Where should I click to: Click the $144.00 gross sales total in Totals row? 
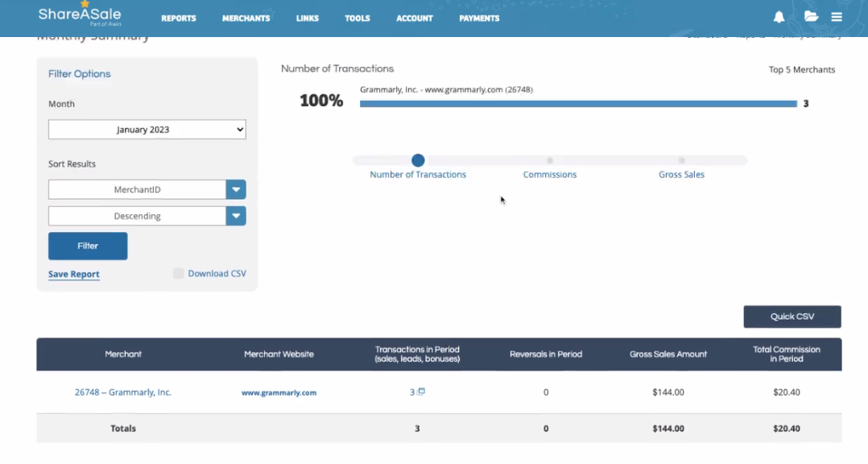click(x=668, y=429)
